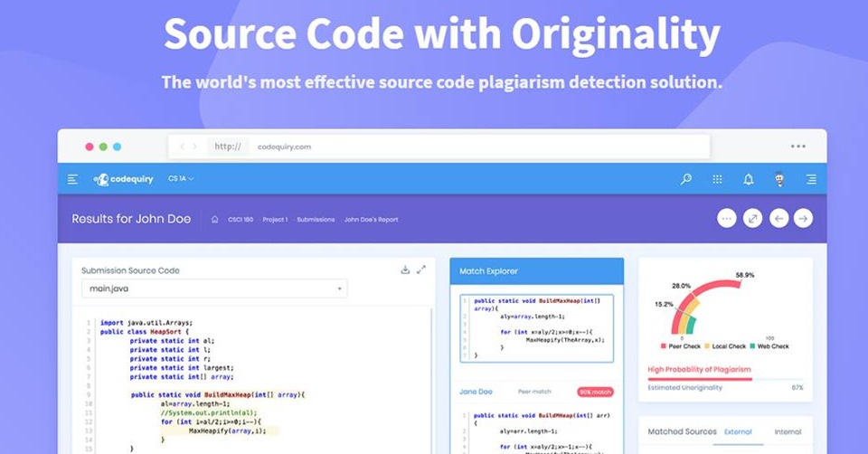Click the "import java.util.Arrays;" code line
This screenshot has width=868, height=454.
pyautogui.click(x=146, y=323)
